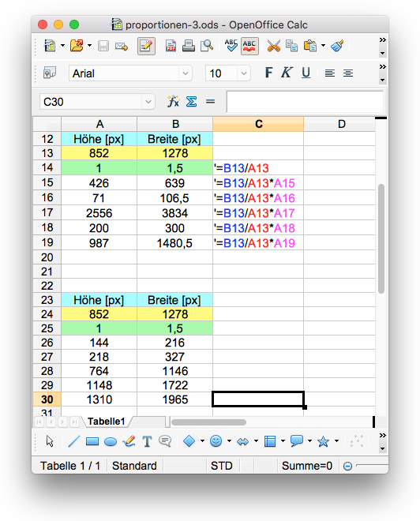Image resolution: width=420 pixels, height=521 pixels.
Task: Select the Tabelle1 sheet tab
Action: click(x=107, y=422)
